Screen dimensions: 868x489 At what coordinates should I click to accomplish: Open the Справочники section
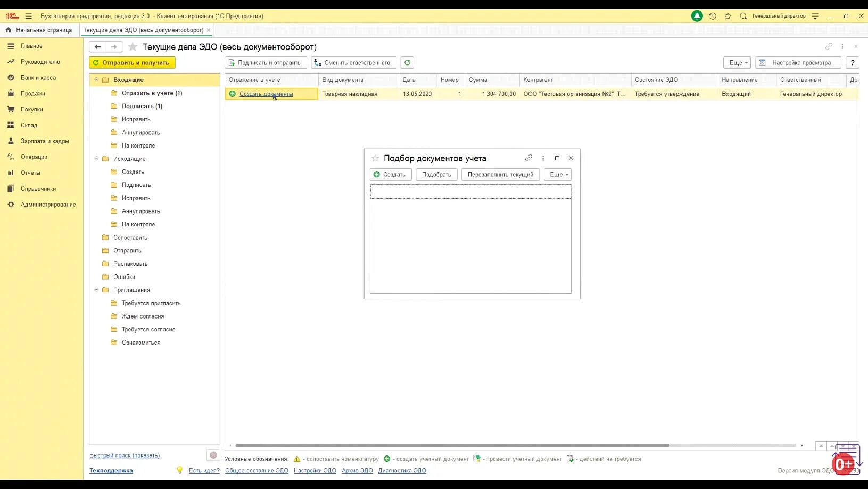[38, 189]
